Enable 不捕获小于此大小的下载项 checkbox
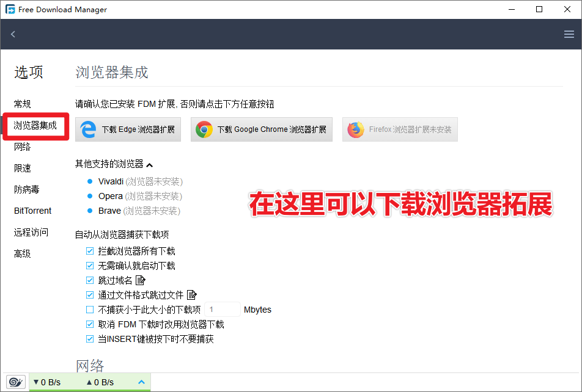Viewport: 582px width, 392px height. coord(89,310)
